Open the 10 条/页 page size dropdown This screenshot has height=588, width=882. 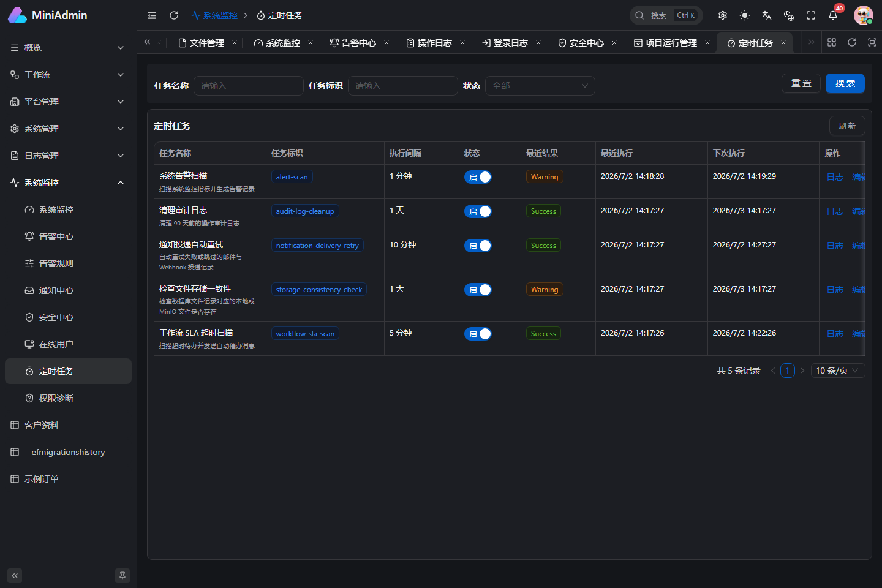pos(838,371)
